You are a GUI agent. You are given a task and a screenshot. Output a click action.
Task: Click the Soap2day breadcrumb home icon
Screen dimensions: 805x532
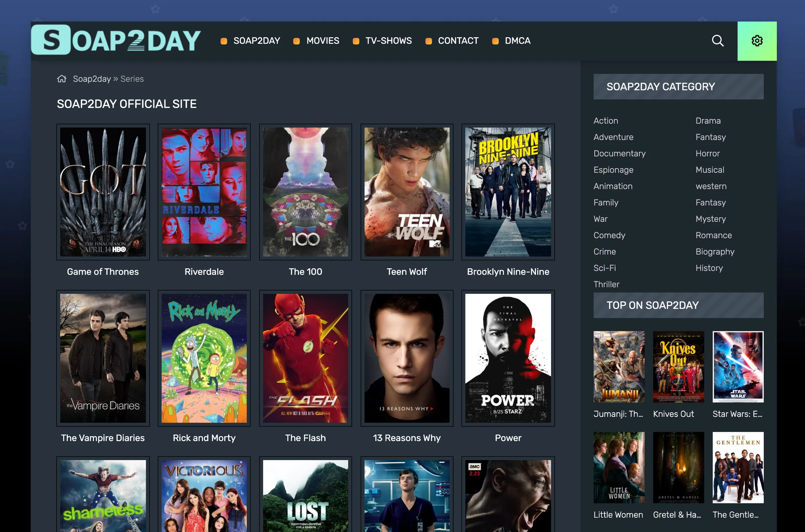click(x=62, y=78)
